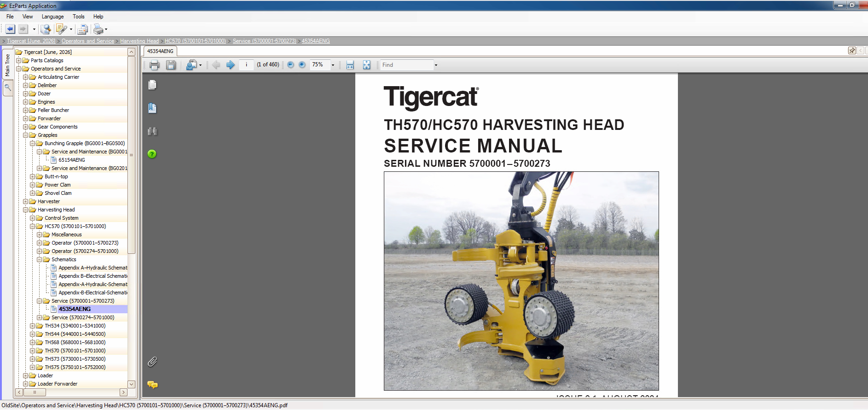Click the navigate Back arrow in the main toolbar
The image size is (868, 410).
[x=10, y=29]
